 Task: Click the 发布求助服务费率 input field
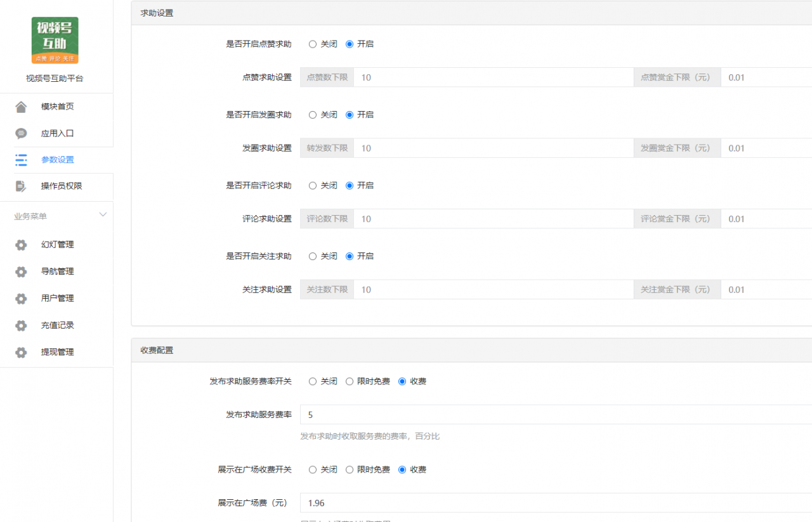click(555, 415)
